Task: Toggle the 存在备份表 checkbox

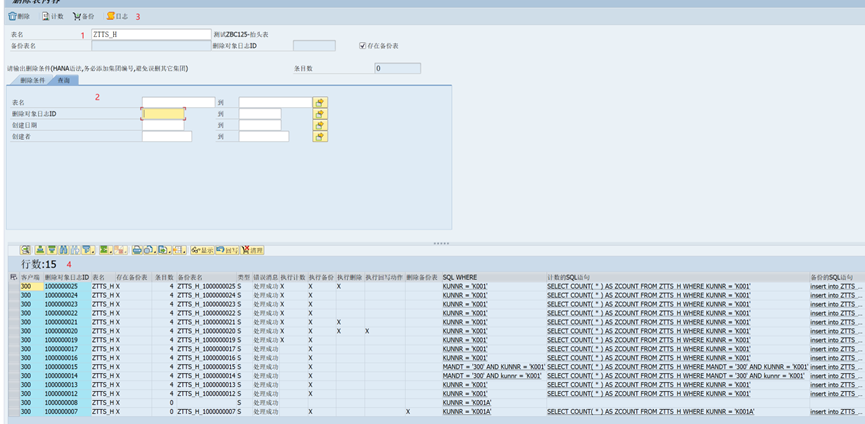Action: (362, 46)
